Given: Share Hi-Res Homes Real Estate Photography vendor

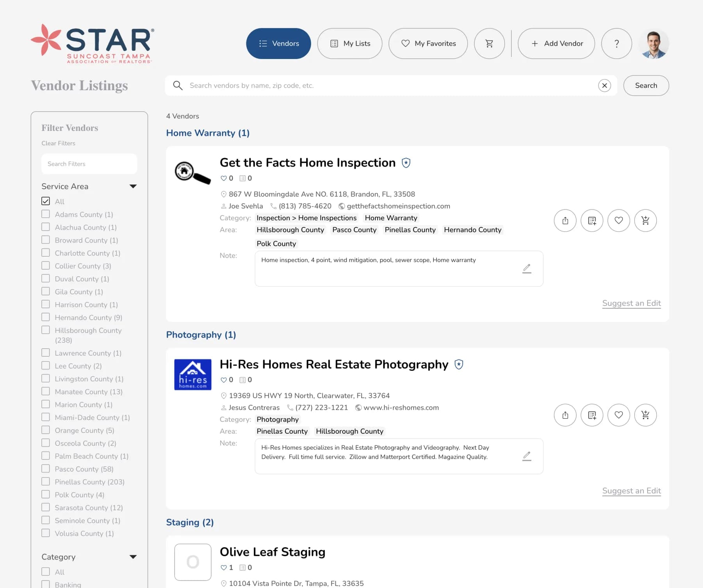Looking at the screenshot, I should [565, 415].
